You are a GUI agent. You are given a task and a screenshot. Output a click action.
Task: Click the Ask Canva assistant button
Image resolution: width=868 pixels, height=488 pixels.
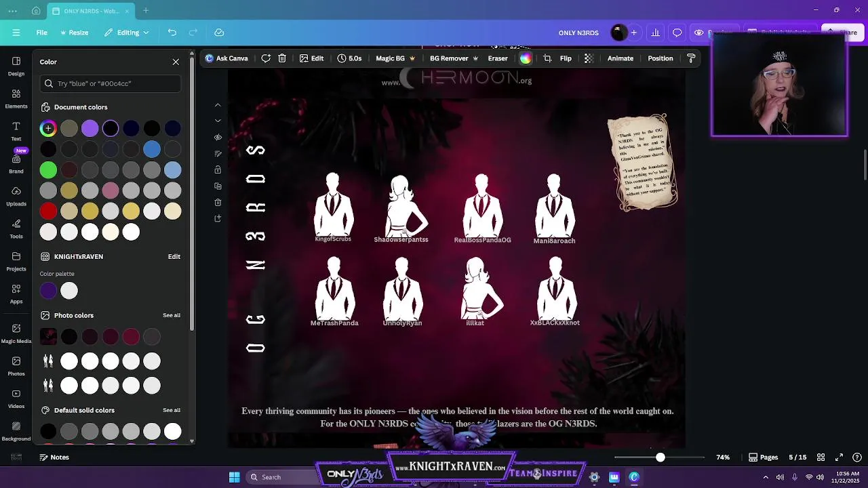click(226, 58)
